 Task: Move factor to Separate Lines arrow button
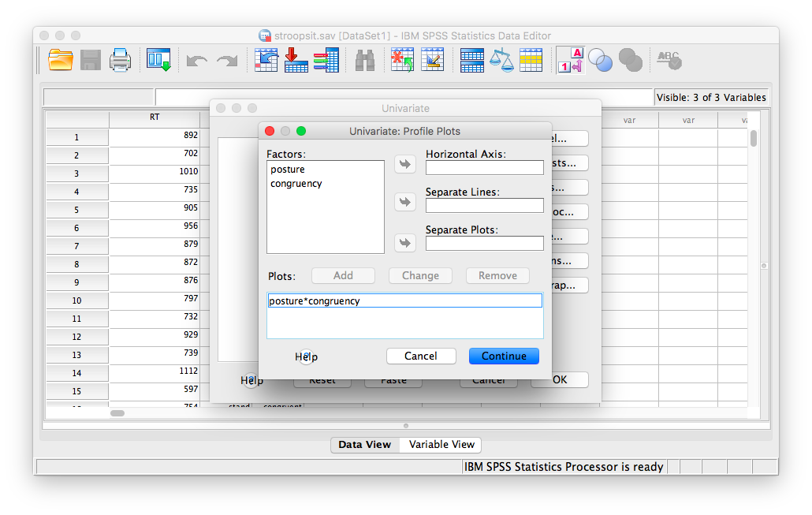[405, 202]
